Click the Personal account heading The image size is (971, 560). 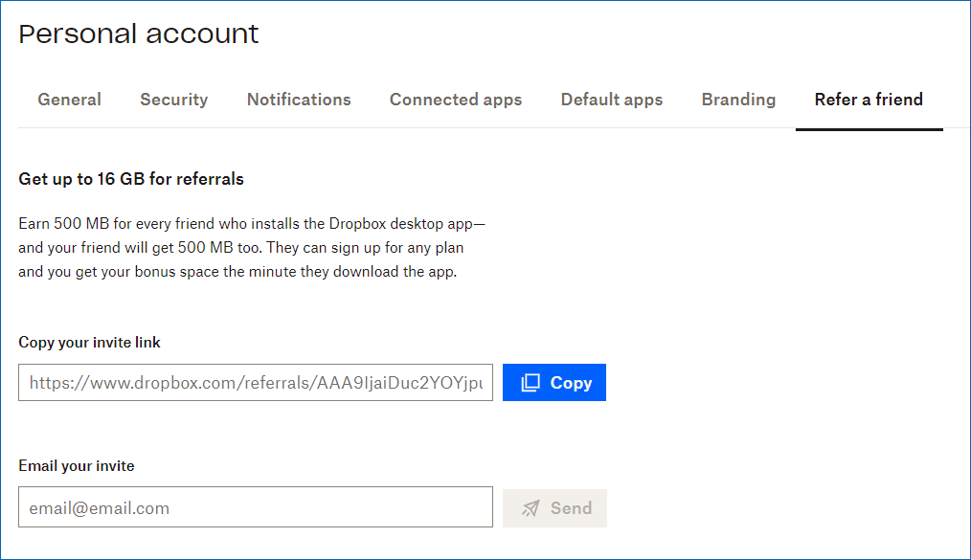139,34
